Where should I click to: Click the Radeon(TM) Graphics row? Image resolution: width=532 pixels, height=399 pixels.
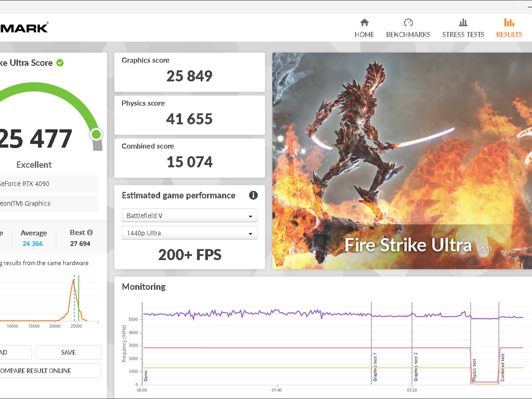[49, 203]
